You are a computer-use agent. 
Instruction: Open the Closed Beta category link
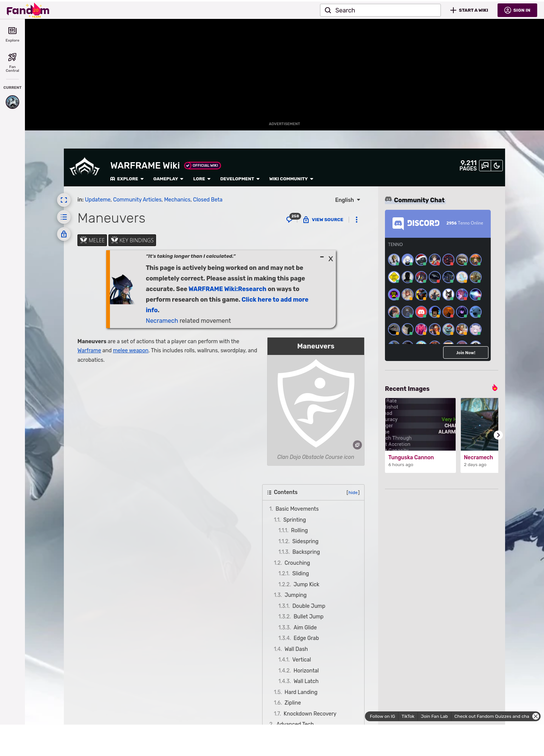[x=208, y=200]
